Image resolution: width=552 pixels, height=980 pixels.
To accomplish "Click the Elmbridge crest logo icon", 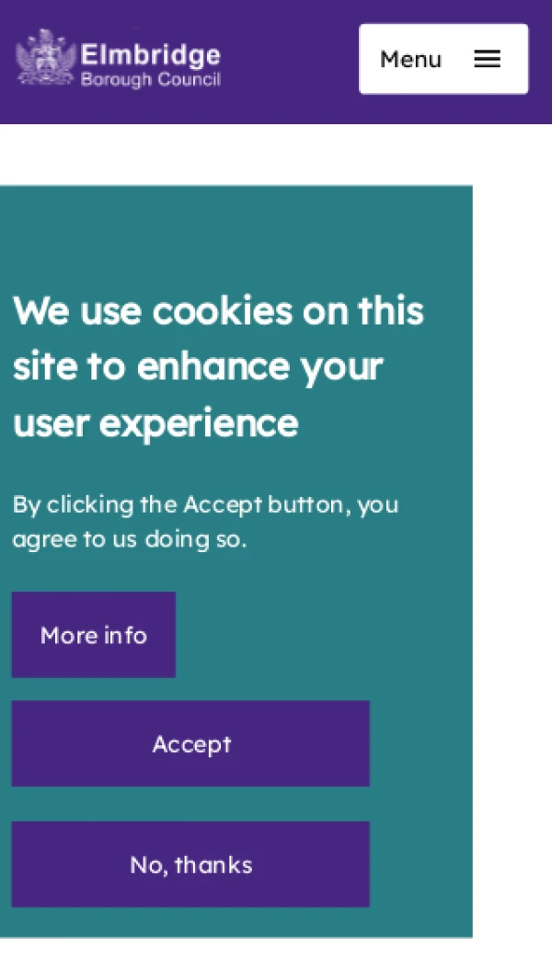I will pos(46,57).
